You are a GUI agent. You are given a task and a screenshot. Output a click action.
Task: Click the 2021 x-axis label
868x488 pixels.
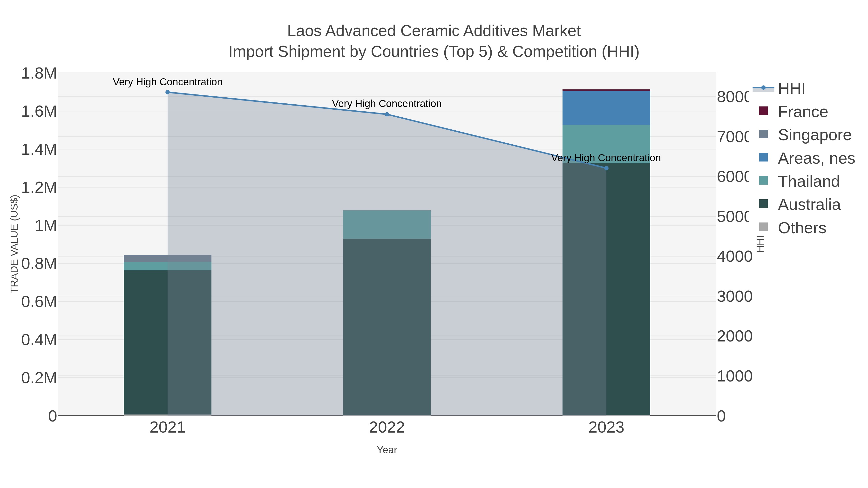tap(168, 428)
